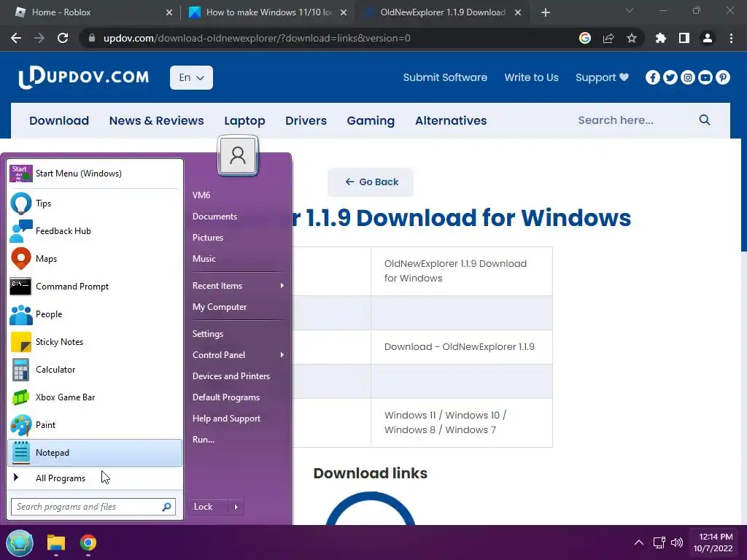Open File Explorer from taskbar

(x=55, y=542)
